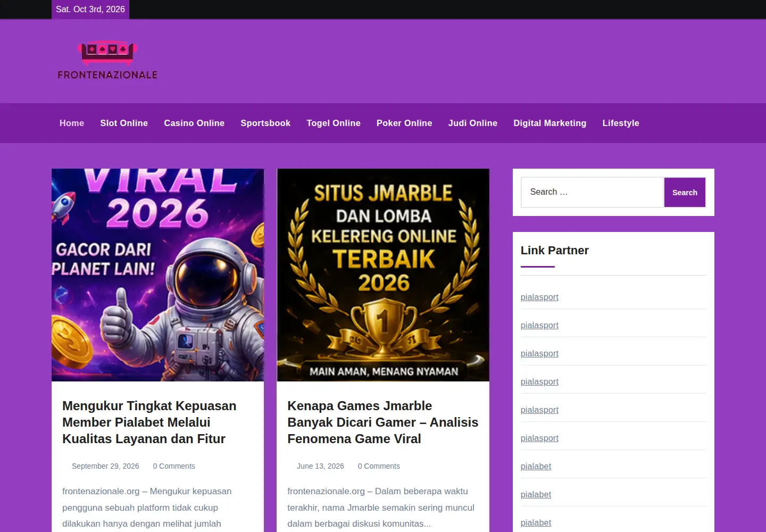Viewport: 766px width, 532px height.
Task: Open the Home menu item
Action: tap(72, 123)
